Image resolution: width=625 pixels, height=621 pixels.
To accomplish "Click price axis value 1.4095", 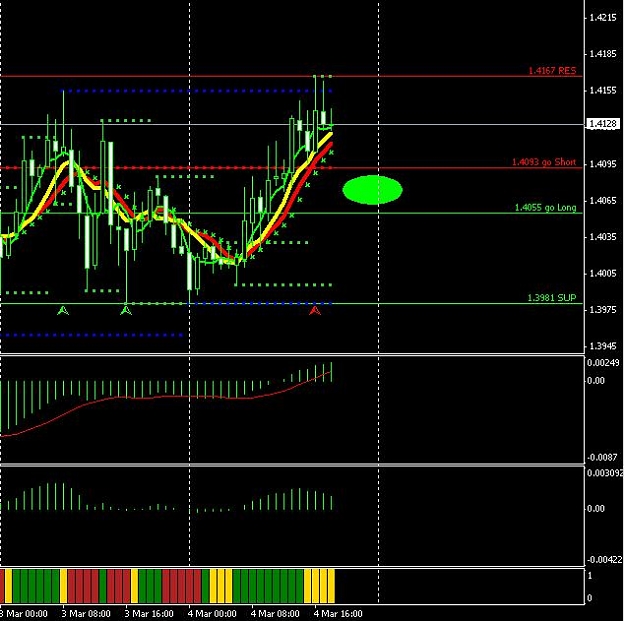I will click(602, 164).
